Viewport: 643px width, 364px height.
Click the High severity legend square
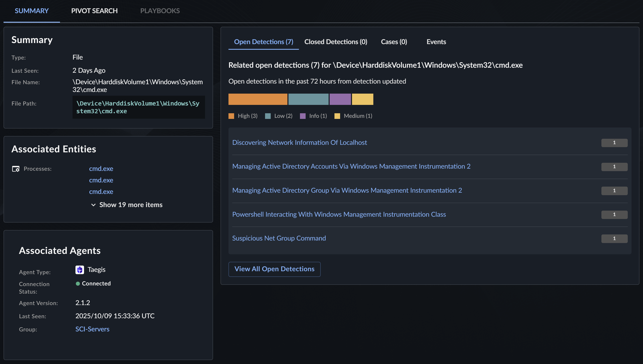(231, 116)
